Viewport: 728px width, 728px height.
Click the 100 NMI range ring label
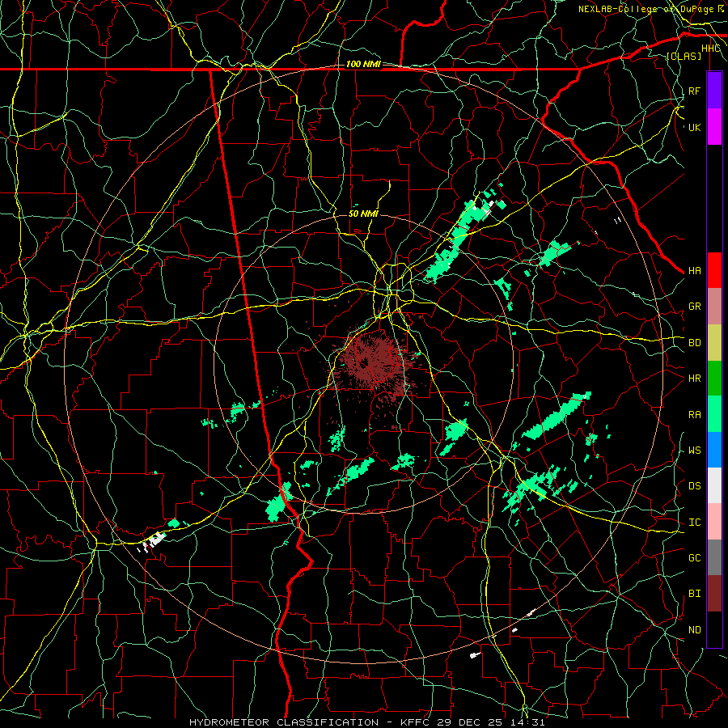tap(363, 64)
